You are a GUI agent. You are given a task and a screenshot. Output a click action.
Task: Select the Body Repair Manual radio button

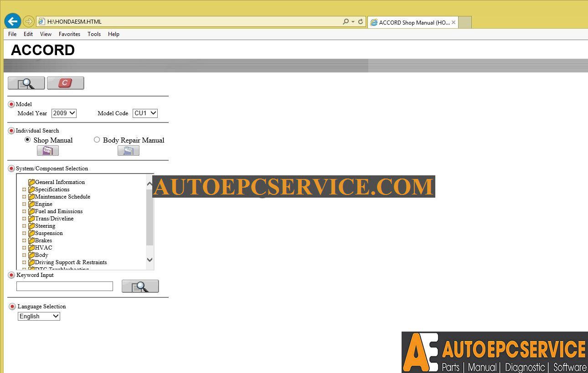97,140
